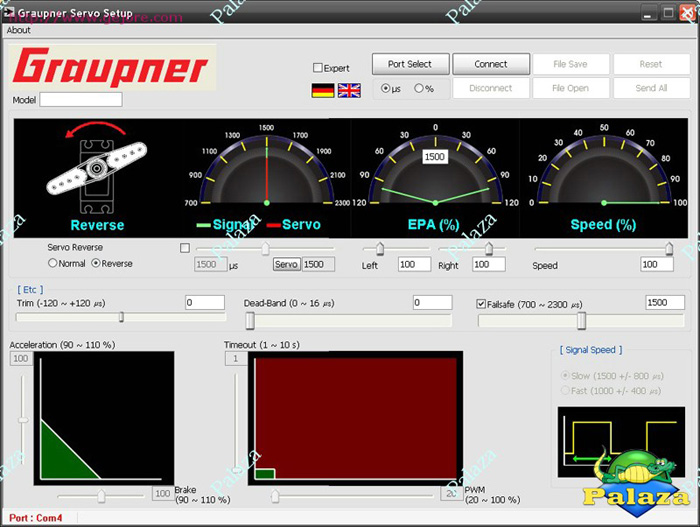Screen dimensions: 700x527
Task: Select the German flag language icon
Action: pos(323,90)
